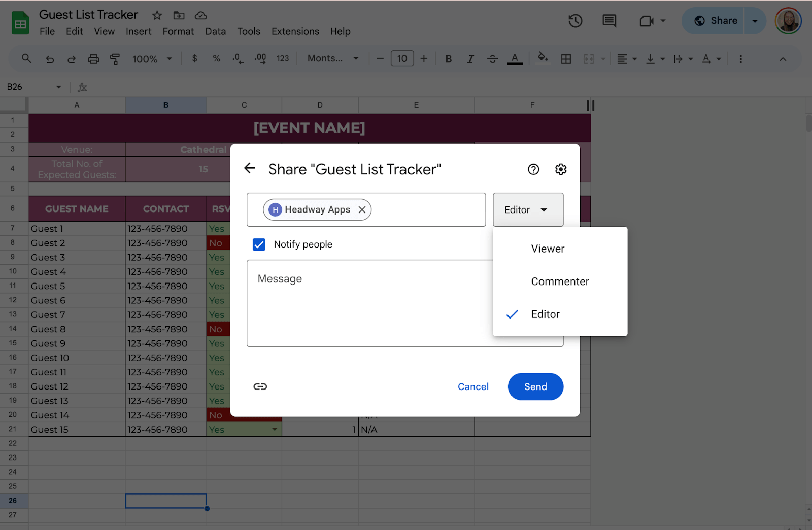Screen dimensions: 812x530
Task: Choose the Commenter permission option
Action: [x=560, y=282]
